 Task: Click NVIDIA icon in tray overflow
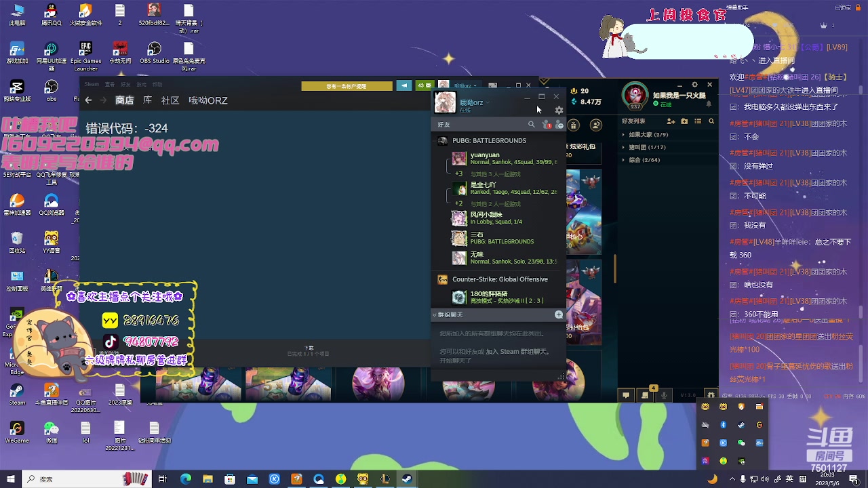point(741,461)
